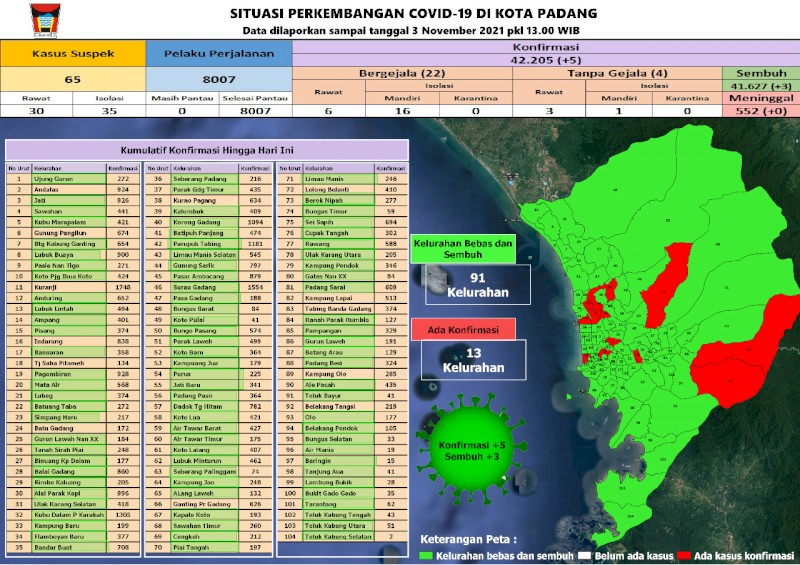Click Korong Gadang value 1094
This screenshot has width=800, height=565.
pos(255,223)
